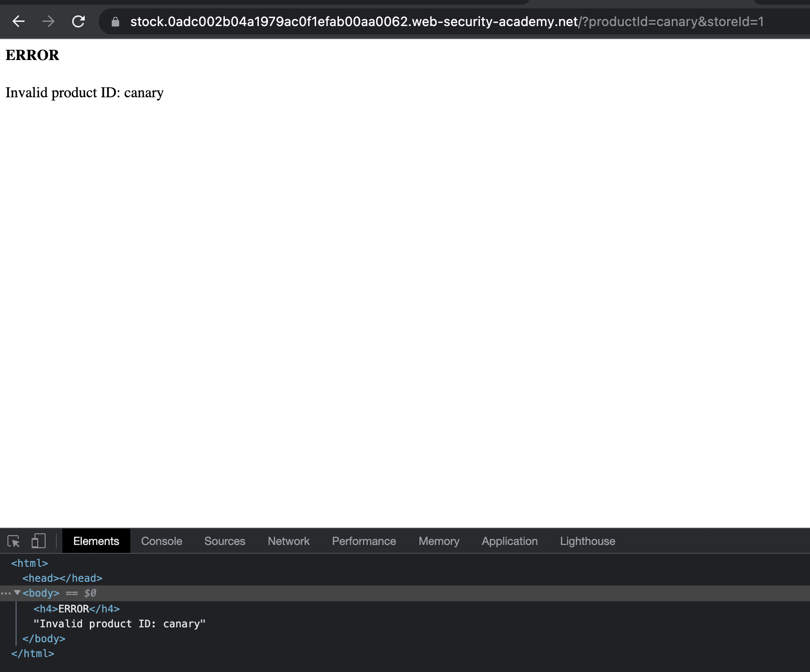810x672 pixels.
Task: Click the URL in the address bar
Action: pyautogui.click(x=446, y=22)
